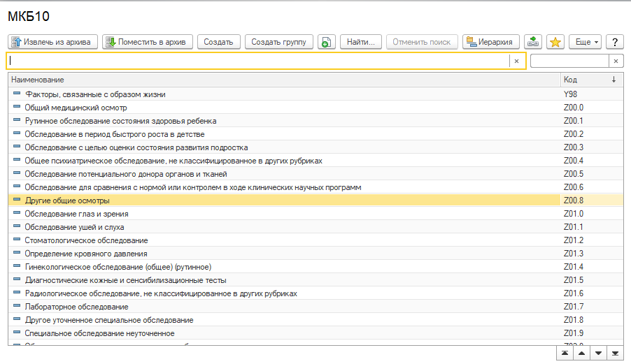Click Поместить в архив button
The width and height of the screenshot is (631, 364).
tap(147, 42)
